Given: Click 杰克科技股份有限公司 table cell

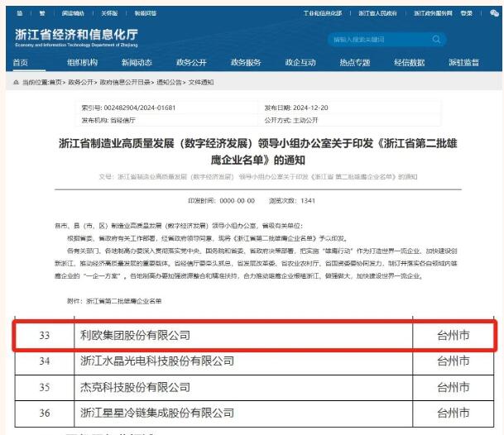Looking at the screenshot, I should pos(243,388).
